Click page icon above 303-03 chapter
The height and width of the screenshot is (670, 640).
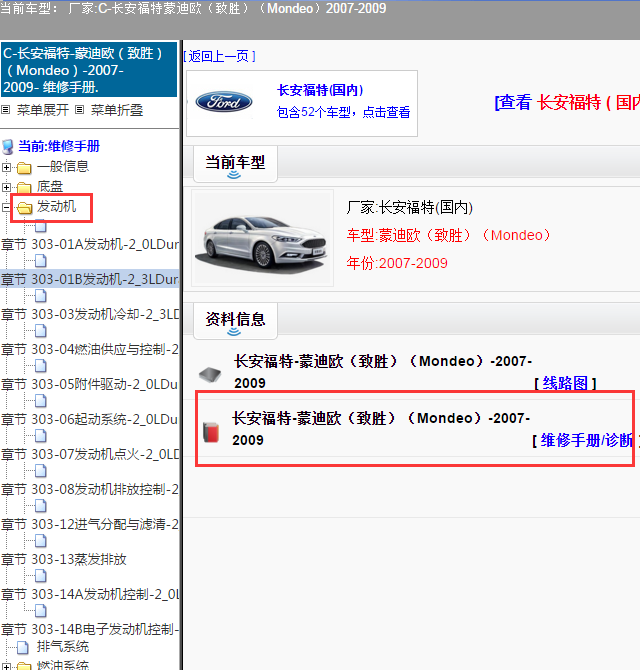(41, 295)
